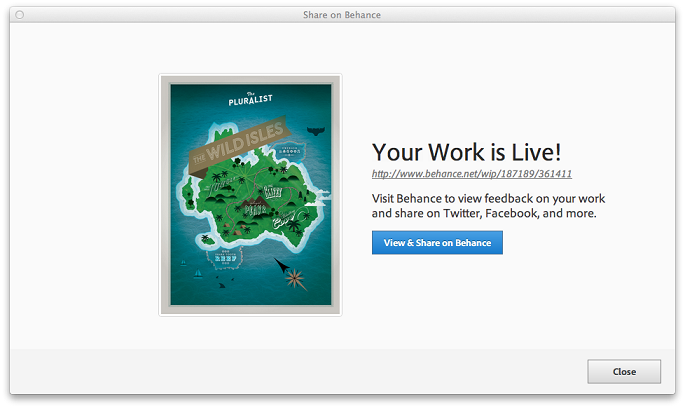Click the small palm-tree islet near Reef
Screen dimensions: 685x408
click(x=206, y=239)
